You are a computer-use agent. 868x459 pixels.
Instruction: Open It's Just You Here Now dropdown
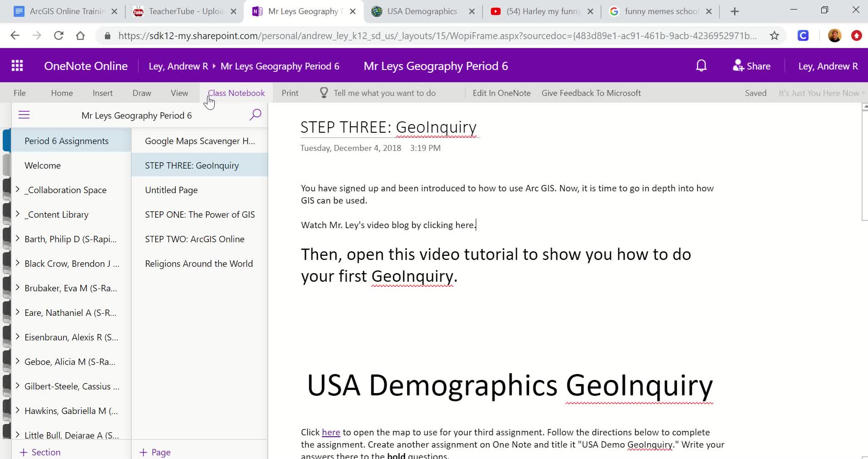click(x=822, y=93)
